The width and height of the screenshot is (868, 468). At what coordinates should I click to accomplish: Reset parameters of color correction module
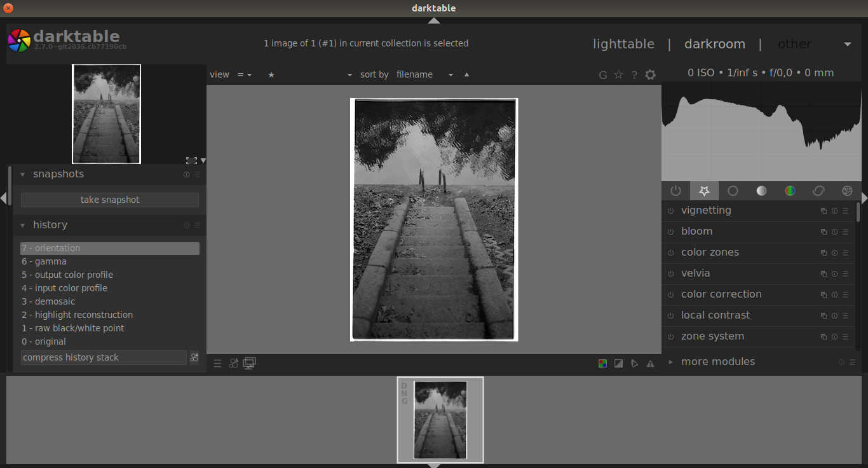(834, 295)
